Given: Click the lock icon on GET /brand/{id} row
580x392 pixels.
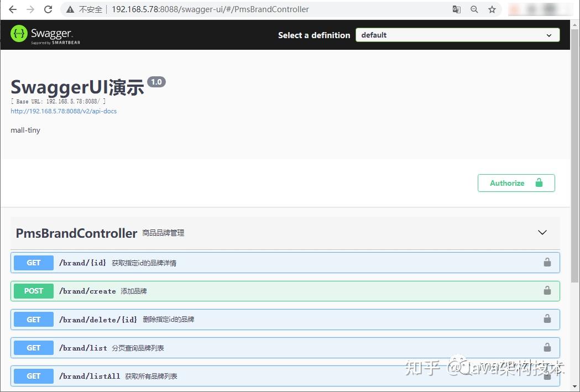Looking at the screenshot, I should coord(547,262).
